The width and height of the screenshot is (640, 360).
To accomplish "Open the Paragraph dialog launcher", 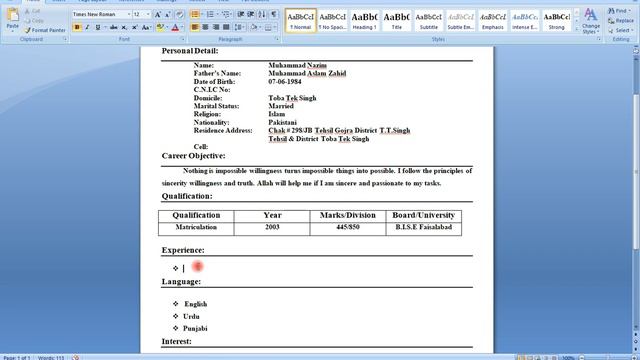I will tap(277, 39).
